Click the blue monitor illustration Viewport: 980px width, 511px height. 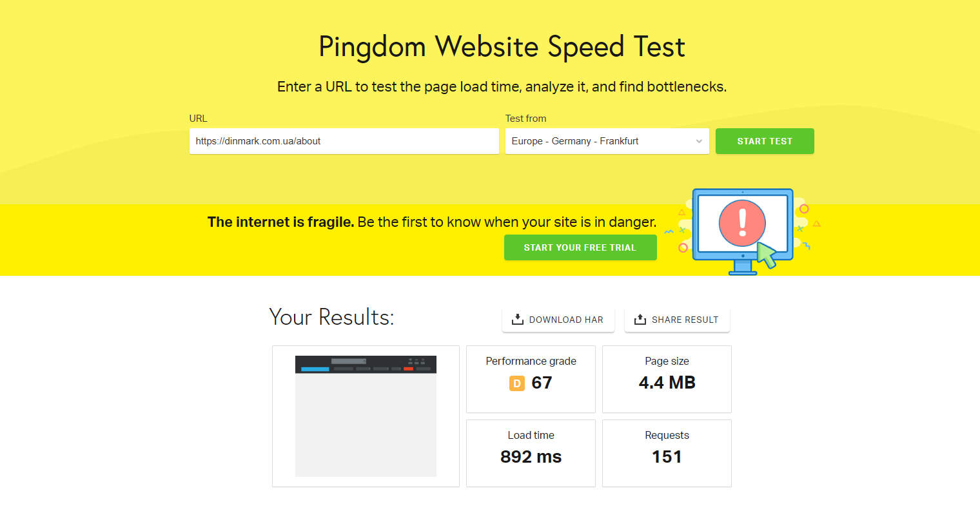(x=743, y=231)
